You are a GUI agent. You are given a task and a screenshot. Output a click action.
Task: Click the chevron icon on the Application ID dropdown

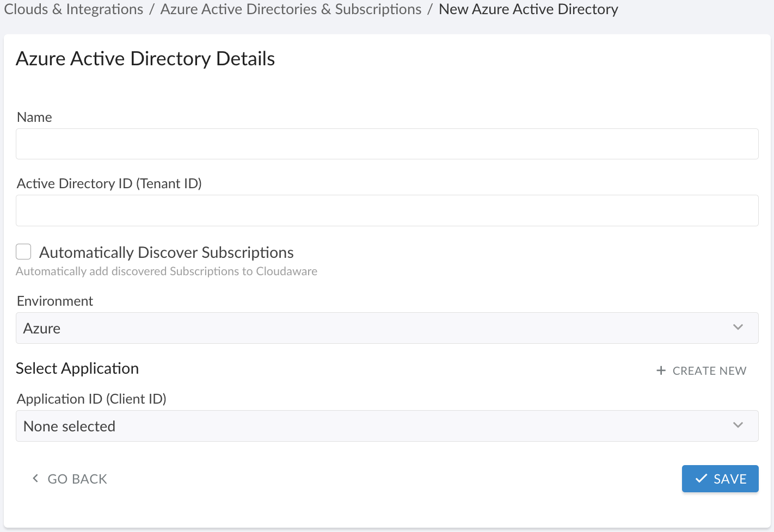pyautogui.click(x=738, y=425)
